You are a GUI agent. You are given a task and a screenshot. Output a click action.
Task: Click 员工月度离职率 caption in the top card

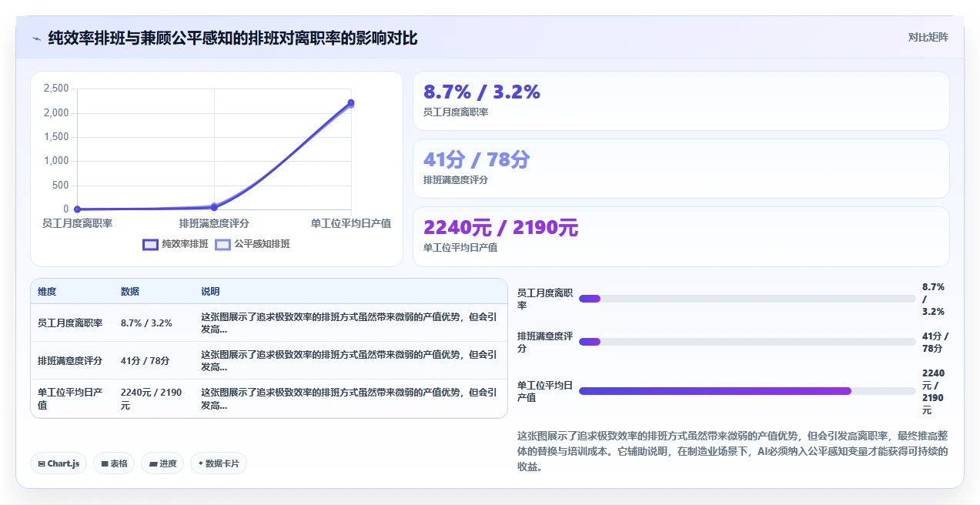pyautogui.click(x=456, y=112)
